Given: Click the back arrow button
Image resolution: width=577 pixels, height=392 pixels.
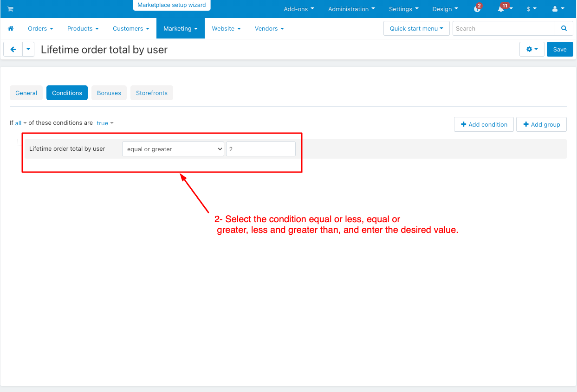Looking at the screenshot, I should pos(13,49).
